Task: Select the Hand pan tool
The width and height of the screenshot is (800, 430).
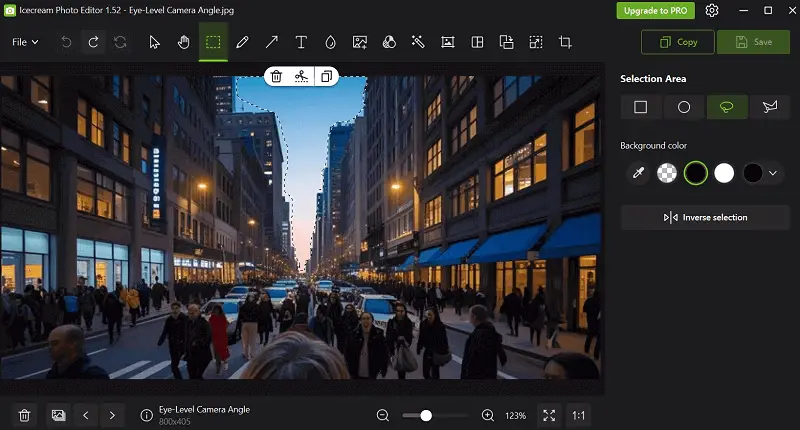Action: click(x=184, y=42)
